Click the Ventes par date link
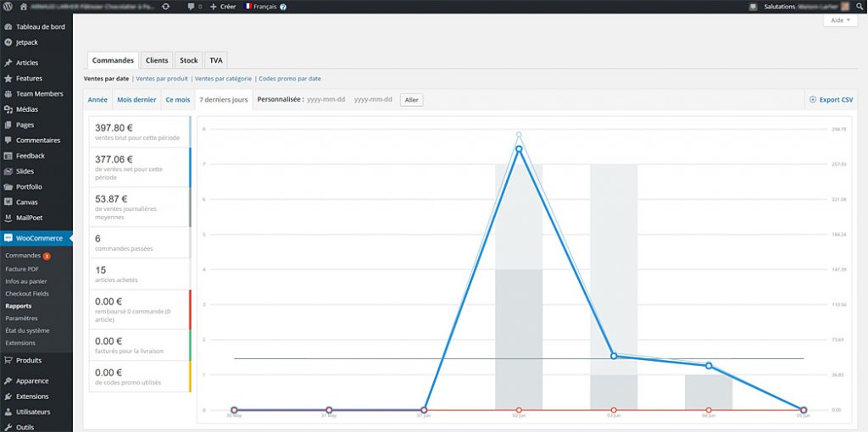The height and width of the screenshot is (432, 868). coord(106,79)
